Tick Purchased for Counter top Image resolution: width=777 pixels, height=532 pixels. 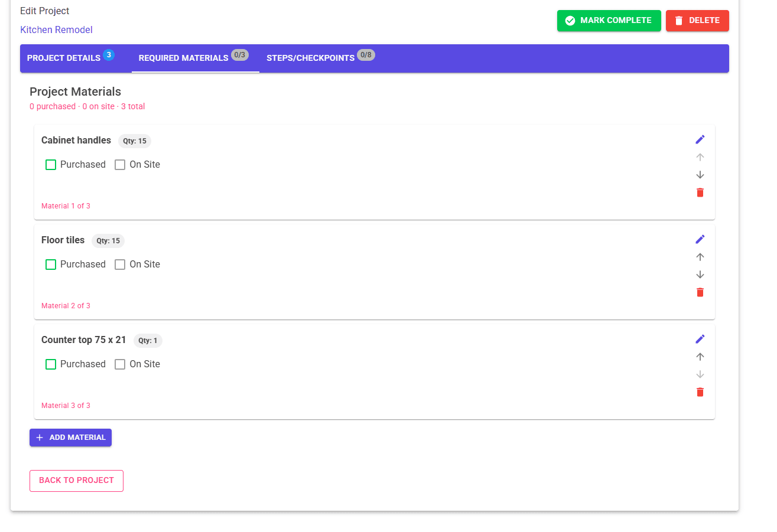coord(51,364)
